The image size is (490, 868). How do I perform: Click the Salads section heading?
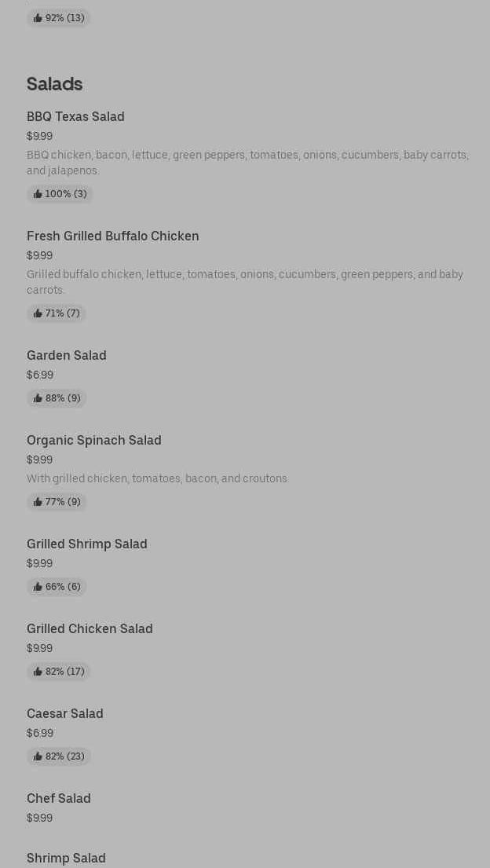click(x=54, y=83)
